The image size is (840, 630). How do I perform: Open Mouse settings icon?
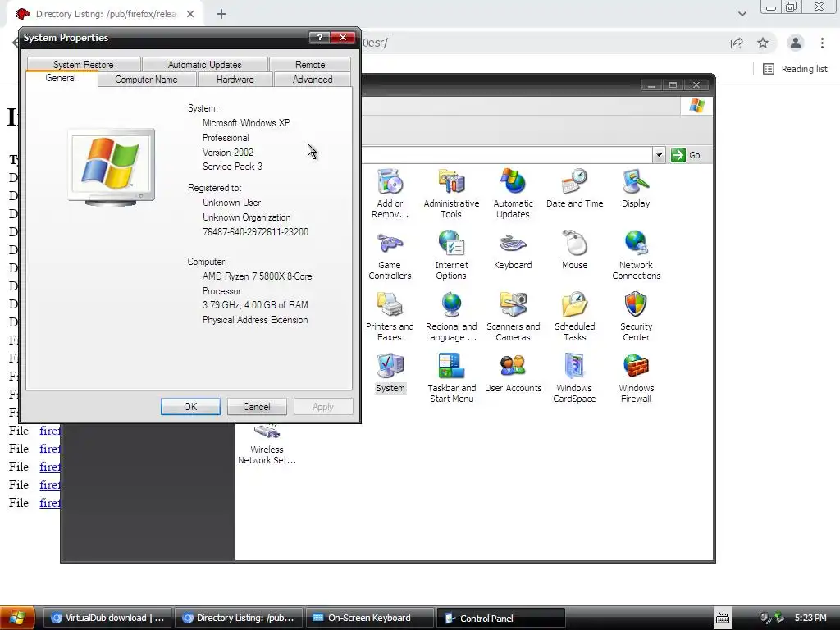tap(574, 249)
